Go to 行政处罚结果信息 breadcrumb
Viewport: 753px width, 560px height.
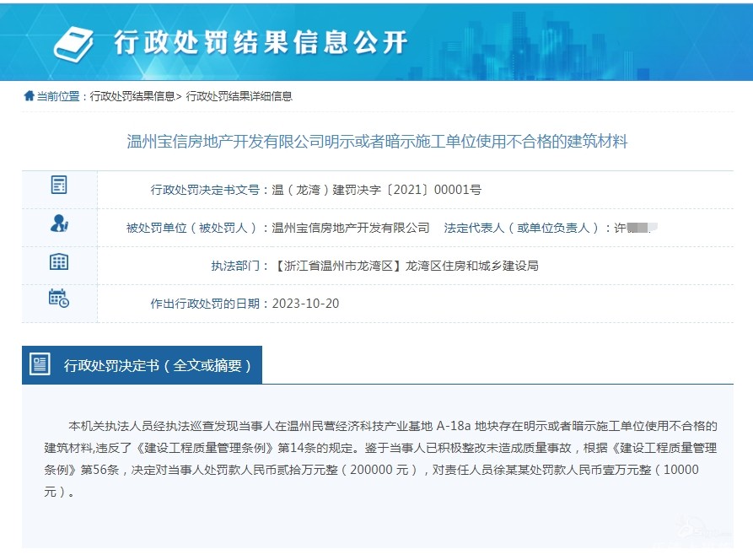click(x=132, y=96)
